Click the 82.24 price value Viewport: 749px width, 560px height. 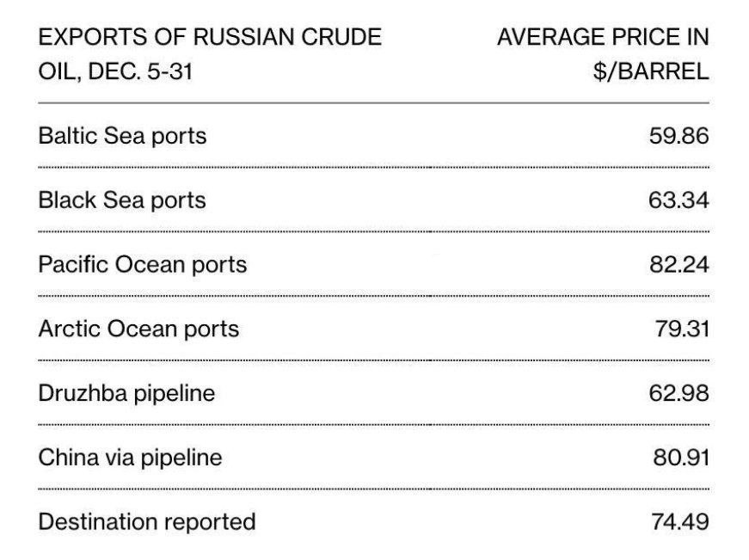click(678, 264)
